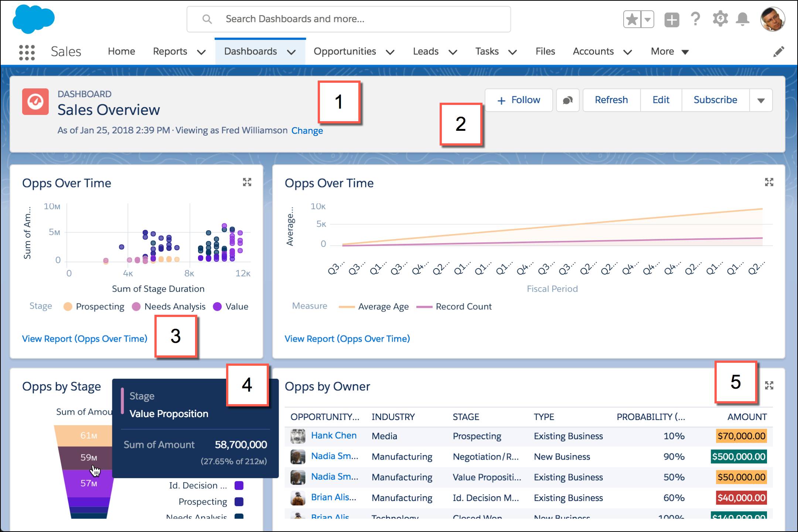The width and height of the screenshot is (798, 532).
Task: Click View Report link for Opps Over Time
Action: click(x=84, y=338)
